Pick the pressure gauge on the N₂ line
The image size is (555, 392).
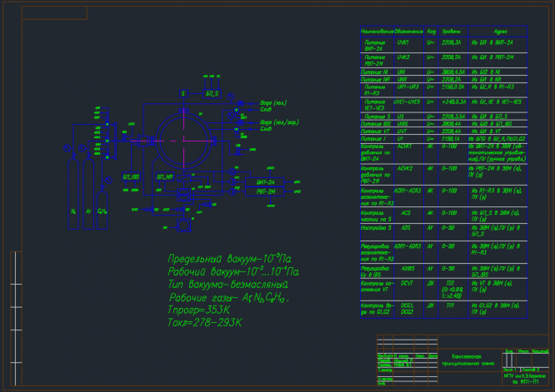tap(67, 148)
